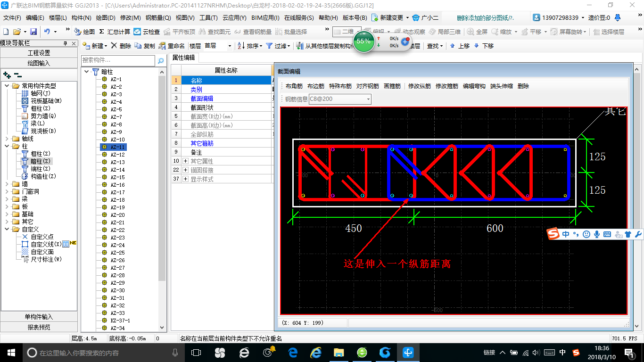Viewport: 644px width, 362px height.
Task: Open 排序 sort dropdown
Action: click(250, 46)
